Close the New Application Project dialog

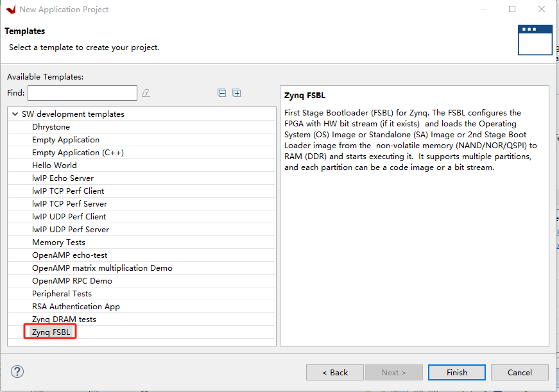pyautogui.click(x=542, y=9)
